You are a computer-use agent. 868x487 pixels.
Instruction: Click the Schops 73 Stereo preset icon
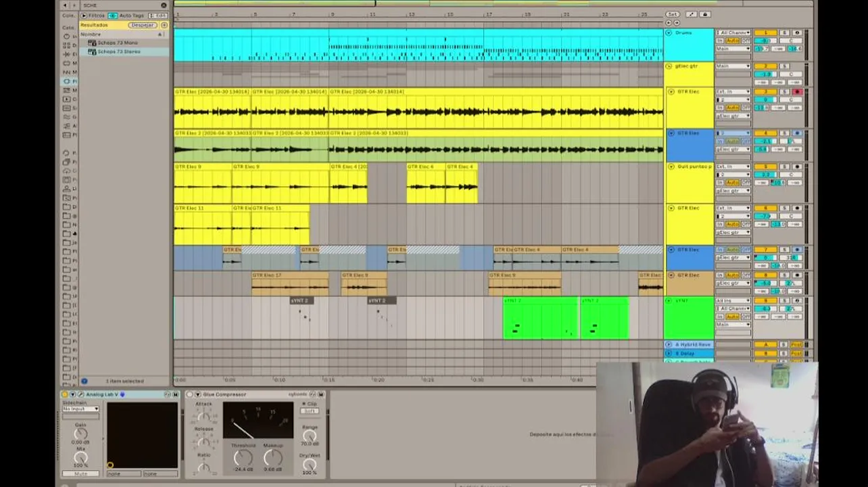tap(92, 51)
